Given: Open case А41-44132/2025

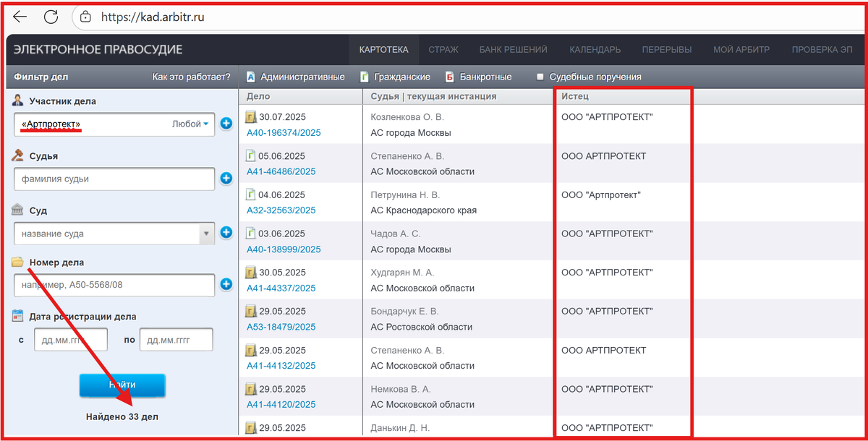Looking at the screenshot, I should (281, 366).
